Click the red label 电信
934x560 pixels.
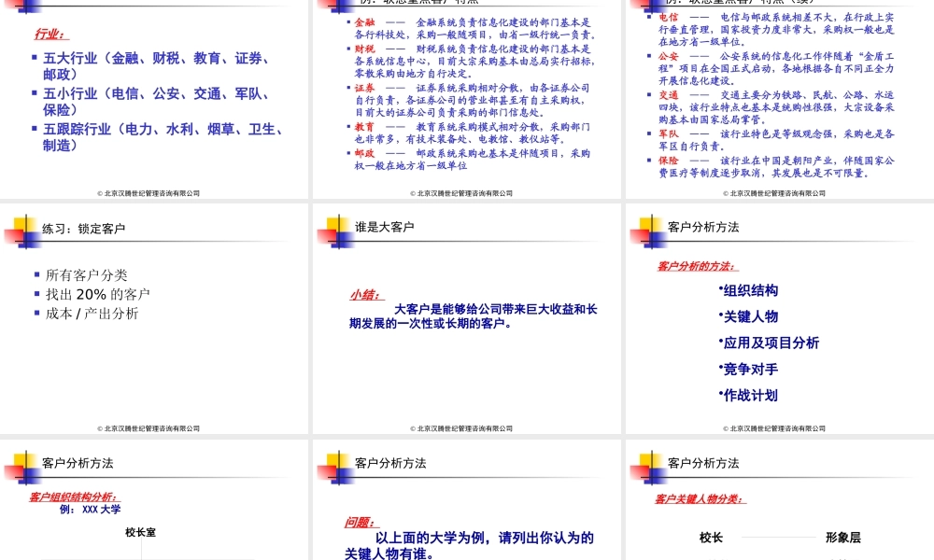(669, 17)
